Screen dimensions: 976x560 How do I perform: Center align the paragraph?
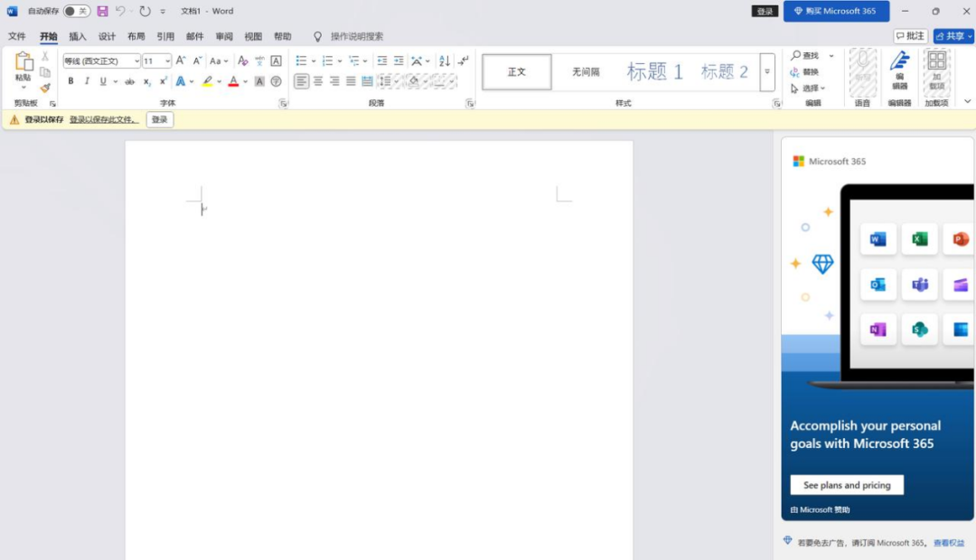(x=318, y=81)
